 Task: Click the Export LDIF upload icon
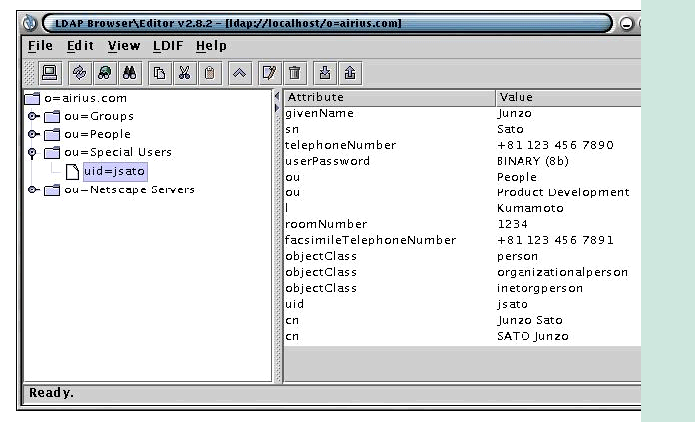(x=350, y=73)
